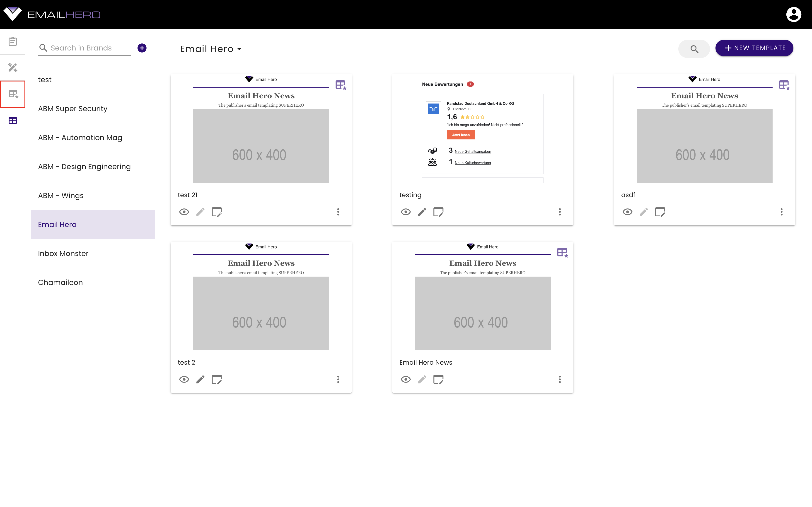This screenshot has width=812, height=507.
Task: Click the copy/duplicate icon for test 2
Action: (x=217, y=379)
